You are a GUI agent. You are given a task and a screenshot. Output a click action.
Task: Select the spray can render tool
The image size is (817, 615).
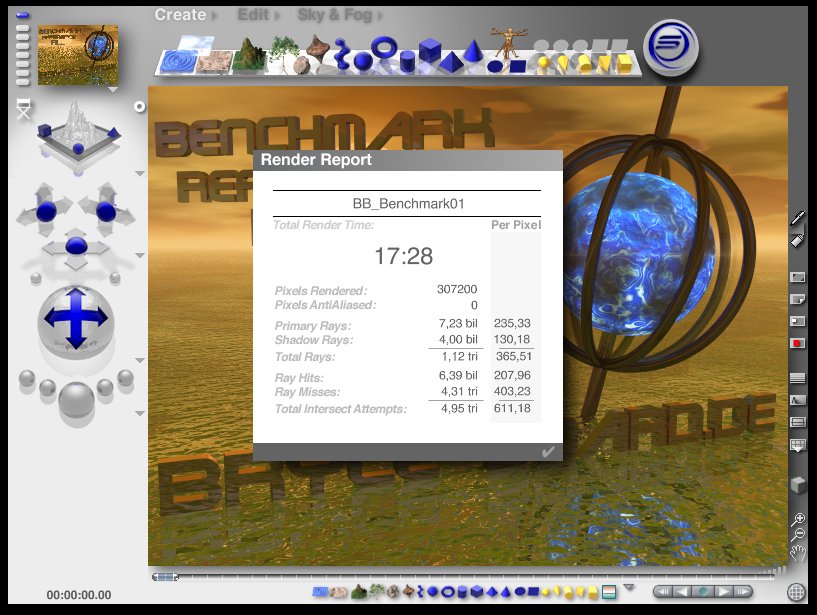tap(797, 240)
